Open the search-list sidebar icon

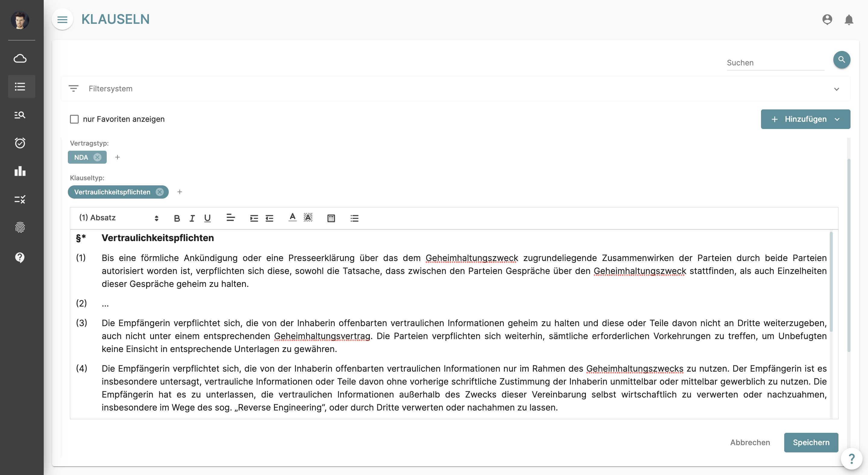pyautogui.click(x=20, y=115)
